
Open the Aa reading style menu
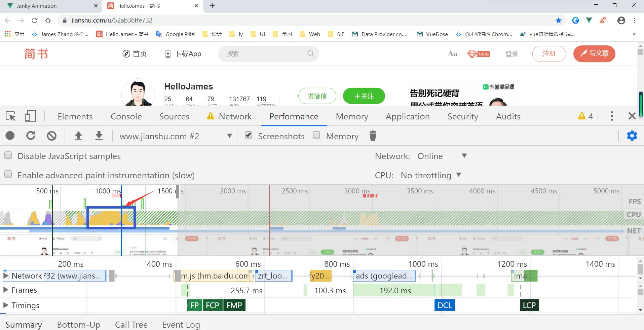tap(453, 54)
